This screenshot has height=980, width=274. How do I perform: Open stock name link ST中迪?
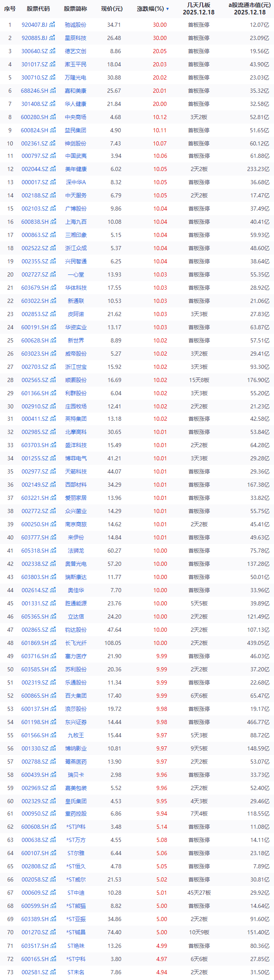(x=76, y=893)
